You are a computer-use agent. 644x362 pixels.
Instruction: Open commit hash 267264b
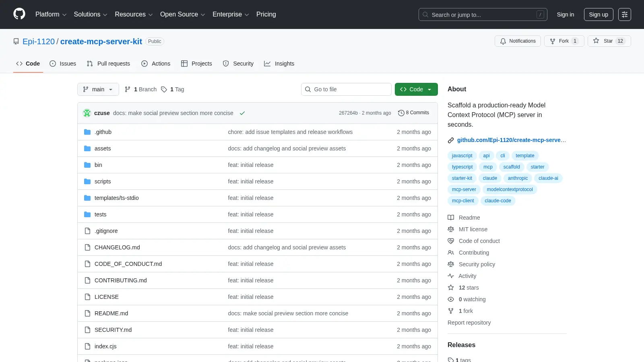click(348, 113)
